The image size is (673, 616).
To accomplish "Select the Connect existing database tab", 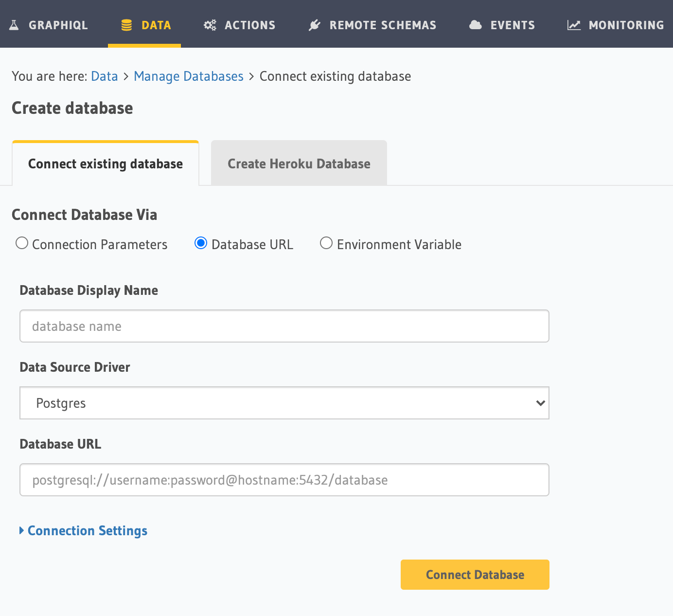I will click(x=105, y=163).
